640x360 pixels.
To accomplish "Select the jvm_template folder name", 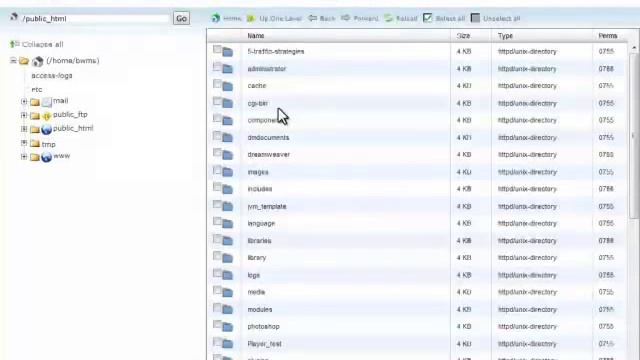I will pos(267,207).
